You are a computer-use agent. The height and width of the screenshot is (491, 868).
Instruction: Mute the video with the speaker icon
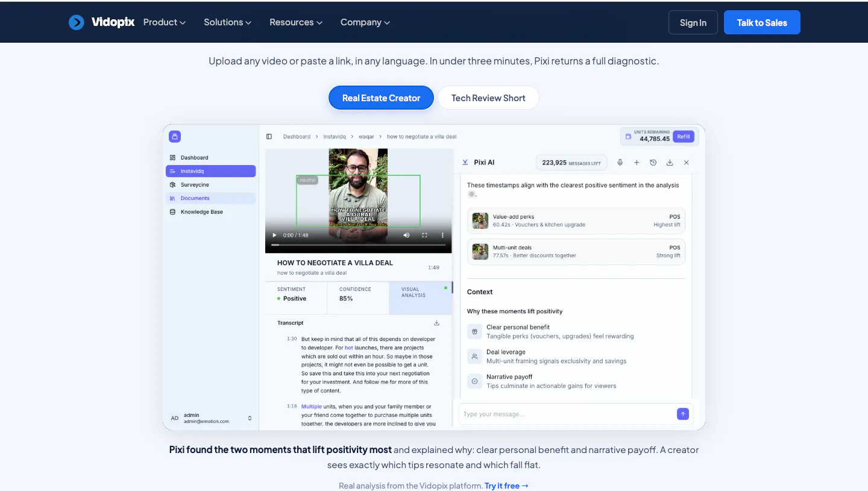pos(406,235)
